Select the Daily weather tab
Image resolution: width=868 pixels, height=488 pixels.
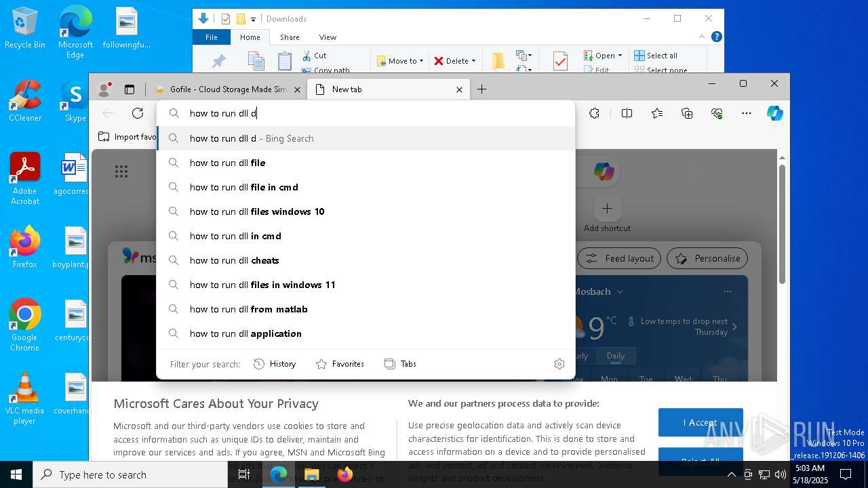coord(616,356)
